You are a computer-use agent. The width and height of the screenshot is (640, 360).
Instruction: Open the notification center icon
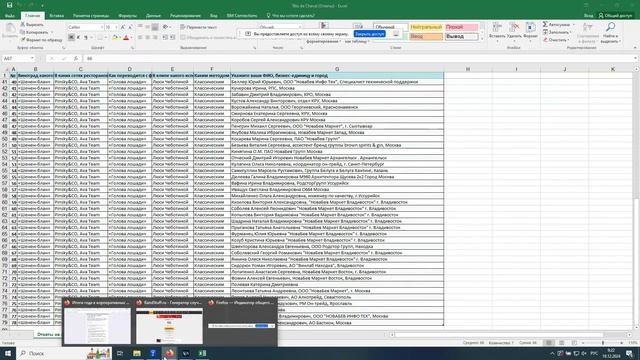point(629,353)
